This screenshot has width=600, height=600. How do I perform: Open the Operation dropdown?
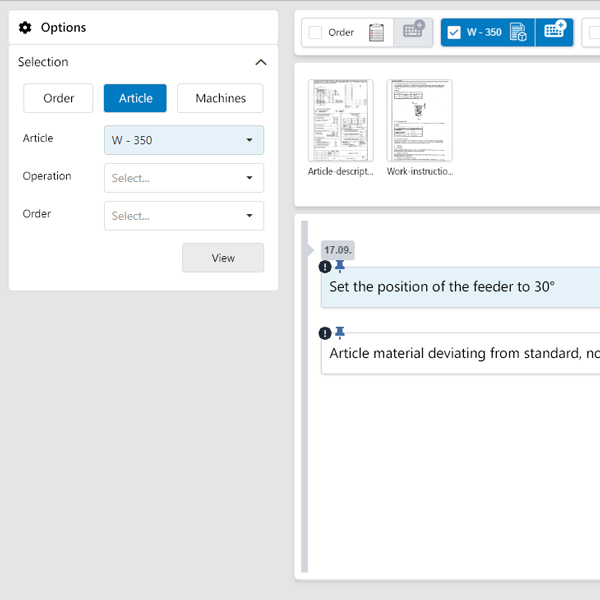point(184,178)
